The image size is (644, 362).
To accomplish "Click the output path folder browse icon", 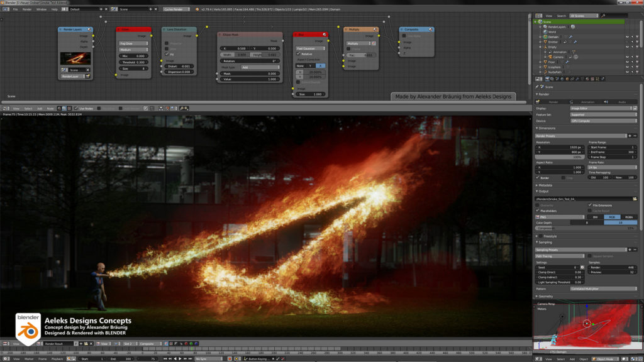I will 635,199.
